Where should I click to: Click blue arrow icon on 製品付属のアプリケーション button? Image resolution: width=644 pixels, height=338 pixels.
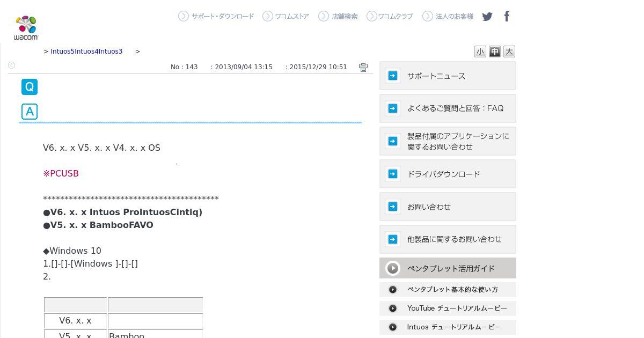pyautogui.click(x=393, y=141)
